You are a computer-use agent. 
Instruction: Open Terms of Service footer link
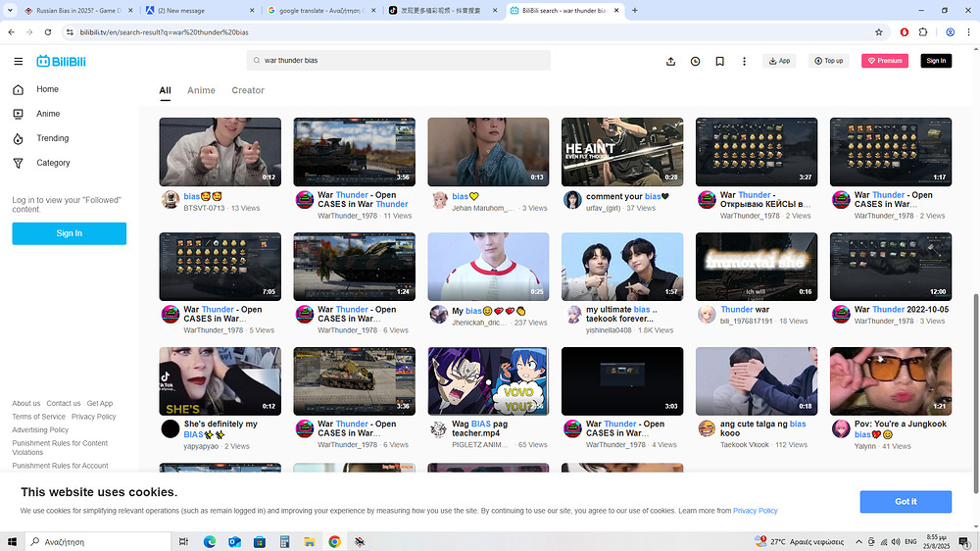[38, 417]
